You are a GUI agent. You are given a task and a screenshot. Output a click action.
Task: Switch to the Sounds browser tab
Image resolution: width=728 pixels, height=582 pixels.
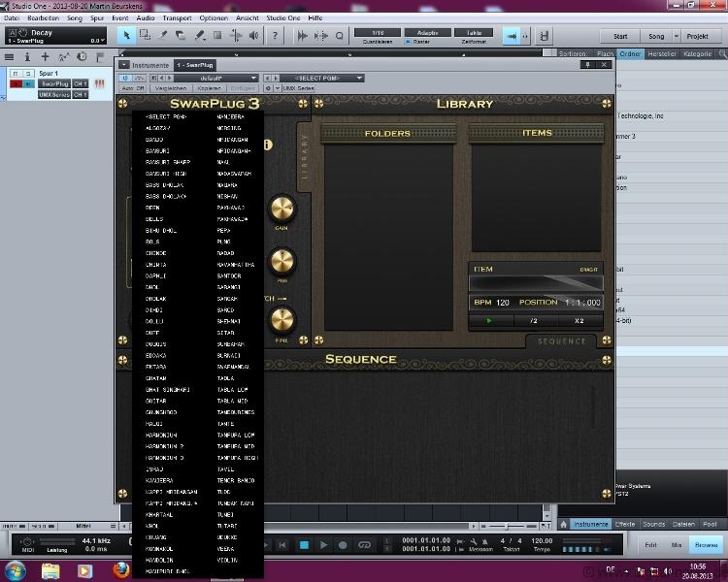point(653,524)
